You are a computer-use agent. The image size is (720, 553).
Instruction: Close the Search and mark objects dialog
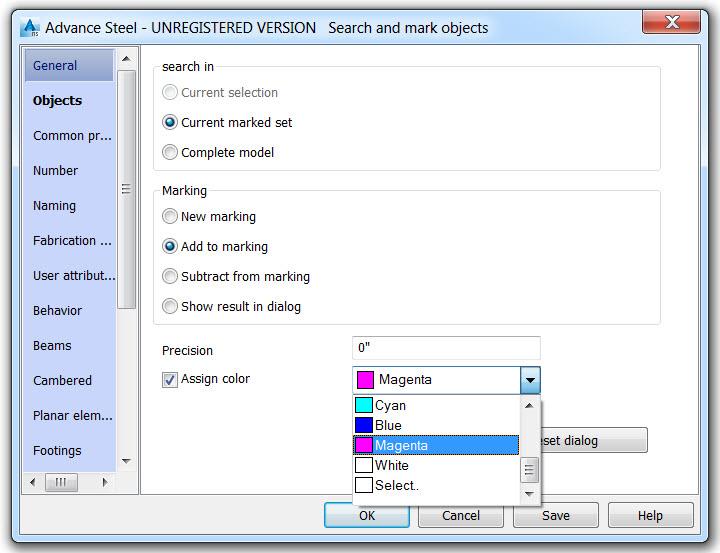(671, 22)
